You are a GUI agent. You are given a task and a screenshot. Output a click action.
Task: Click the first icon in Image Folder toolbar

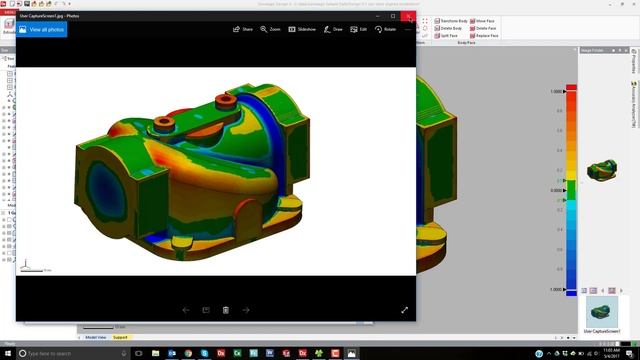pyautogui.click(x=584, y=291)
